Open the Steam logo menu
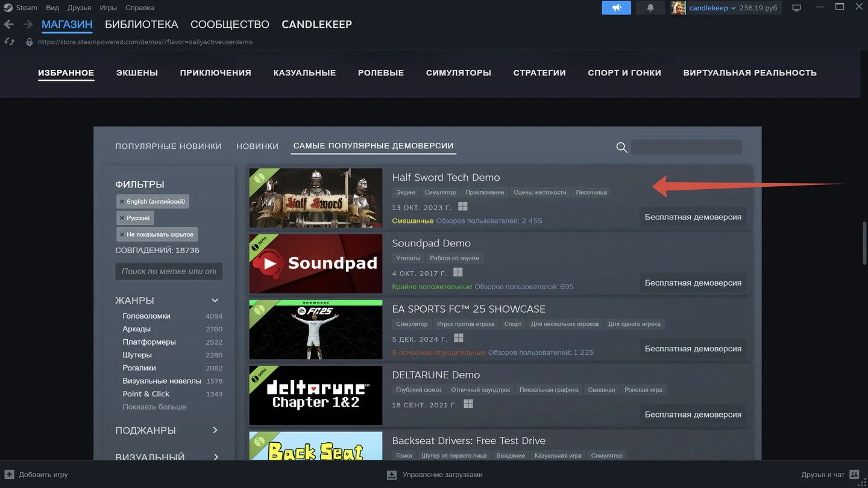The height and width of the screenshot is (488, 868). 8,8
